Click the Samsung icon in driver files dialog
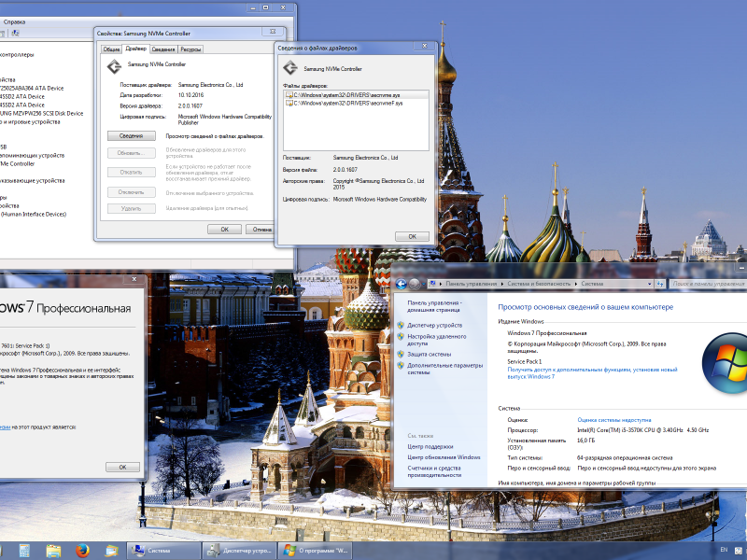 click(x=290, y=67)
